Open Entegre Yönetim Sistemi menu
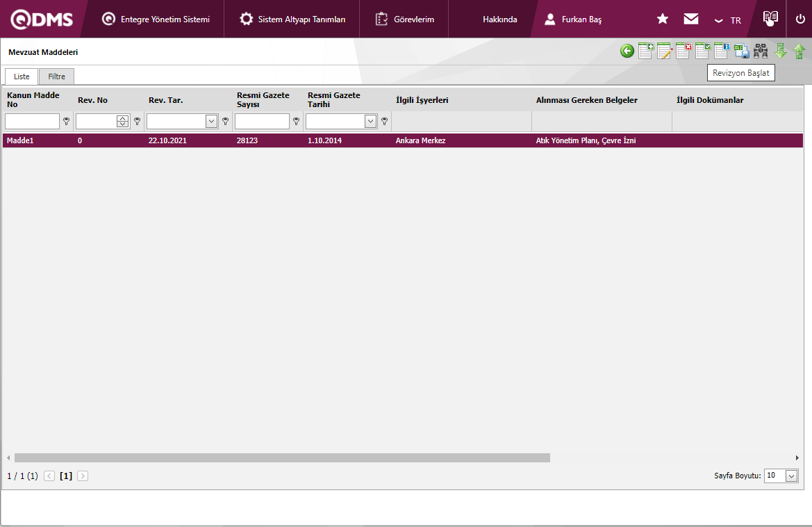 point(156,19)
